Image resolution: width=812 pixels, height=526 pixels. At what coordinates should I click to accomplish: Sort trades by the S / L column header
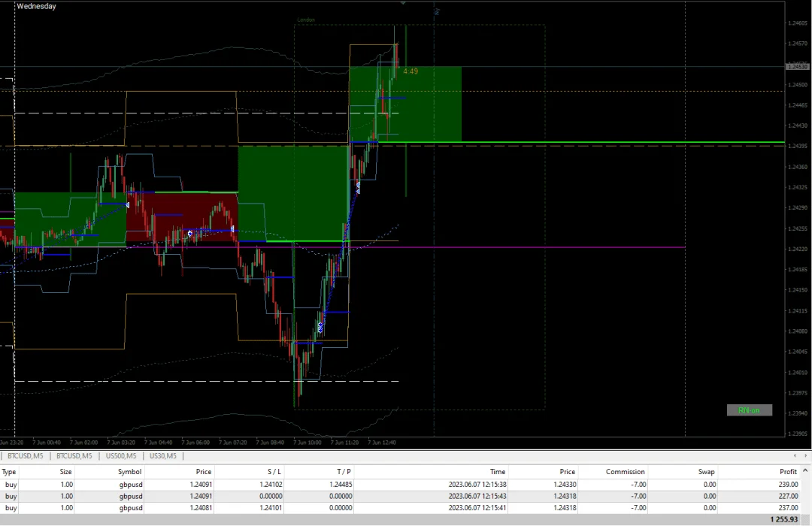274,472
